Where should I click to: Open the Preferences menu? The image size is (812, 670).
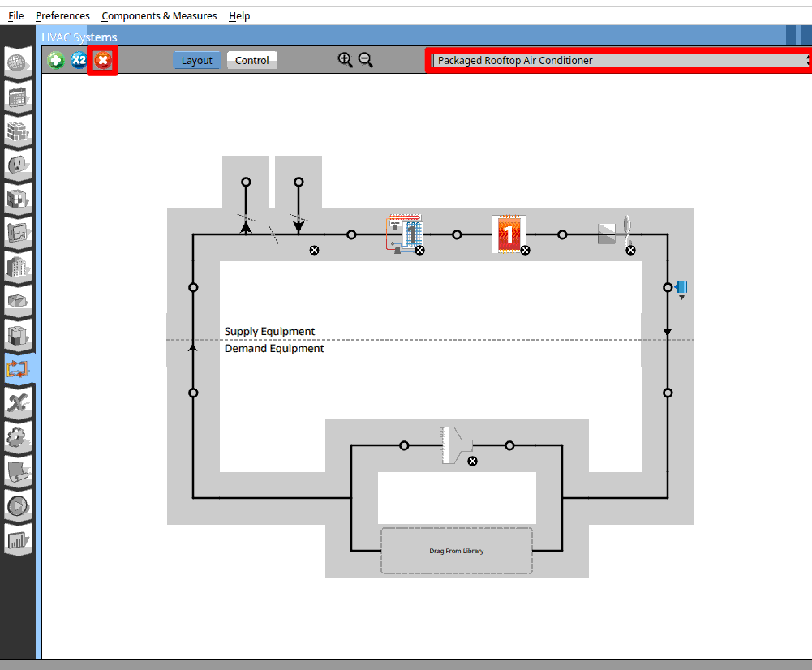62,15
